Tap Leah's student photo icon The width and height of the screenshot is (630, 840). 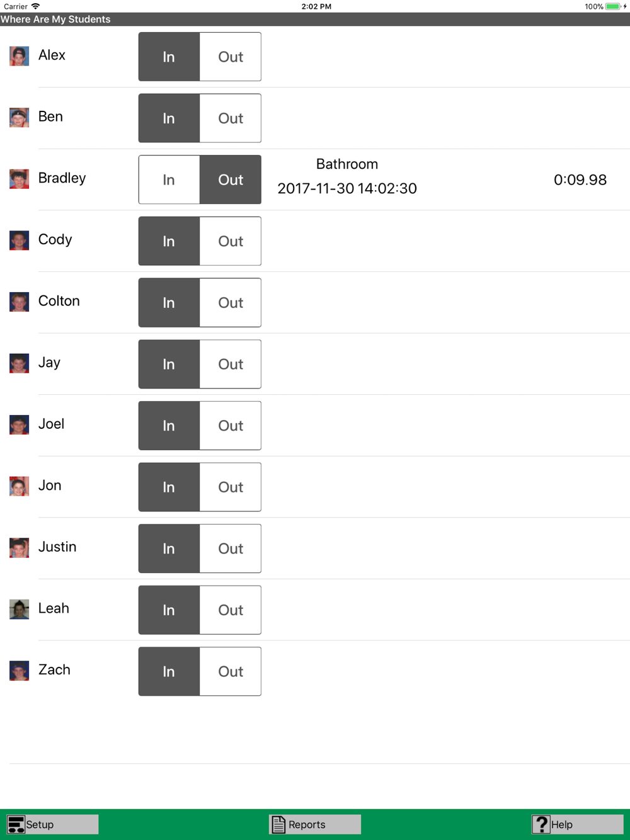click(x=19, y=609)
